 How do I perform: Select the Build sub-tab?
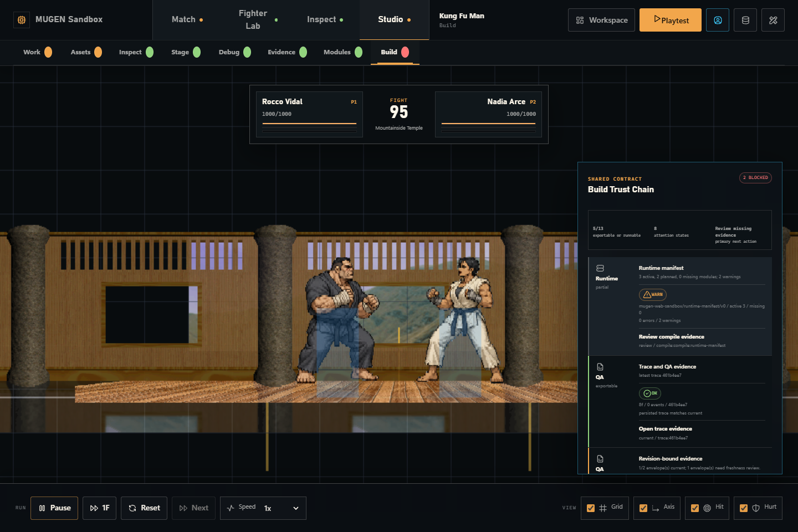coord(395,52)
